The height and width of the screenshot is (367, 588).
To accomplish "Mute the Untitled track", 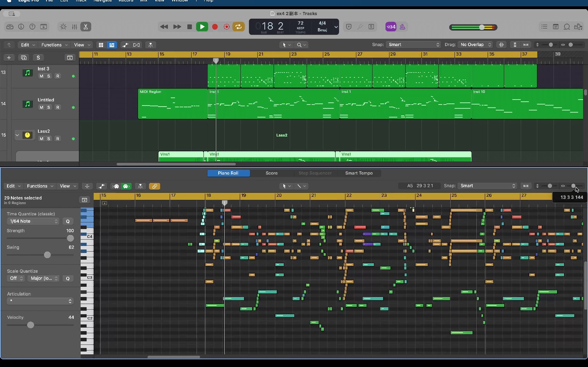I will [x=42, y=108].
